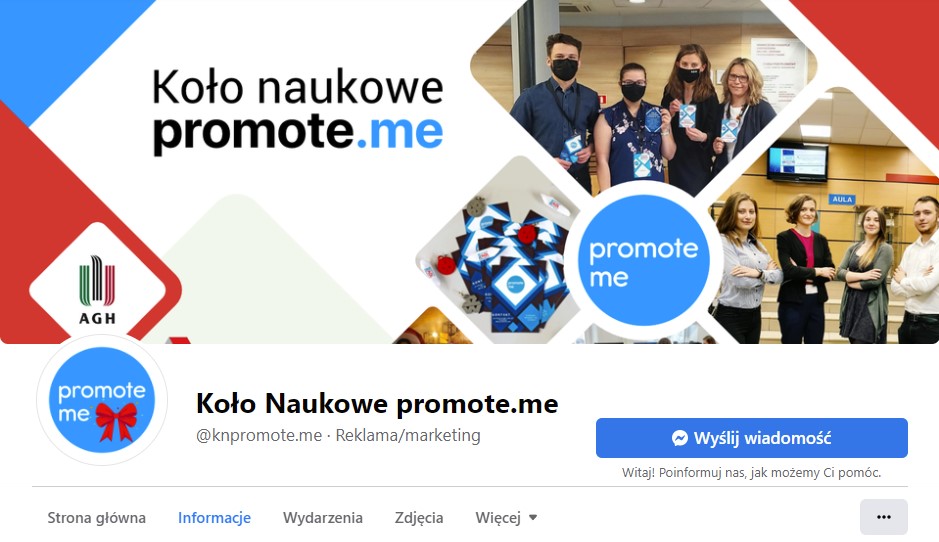Screen dimensions: 939x542
Task: Click the AGH university logo on cover
Action: coord(97,290)
